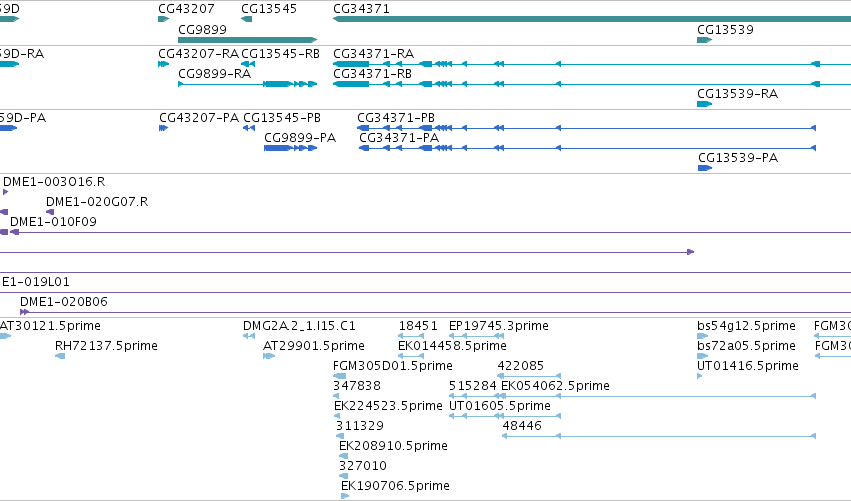Click the CG9899 gene bar
Screen dimensions: 851x501
(247, 40)
